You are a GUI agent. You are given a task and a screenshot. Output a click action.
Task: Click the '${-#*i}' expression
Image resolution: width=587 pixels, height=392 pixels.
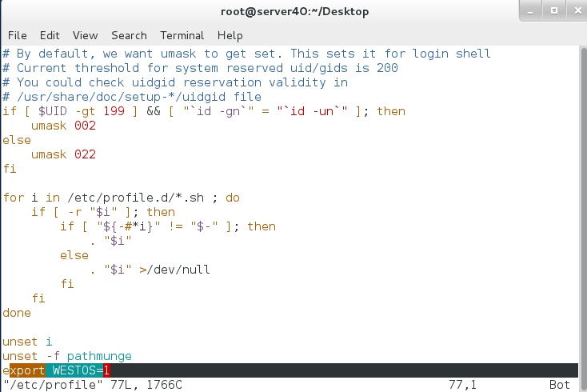pos(128,226)
